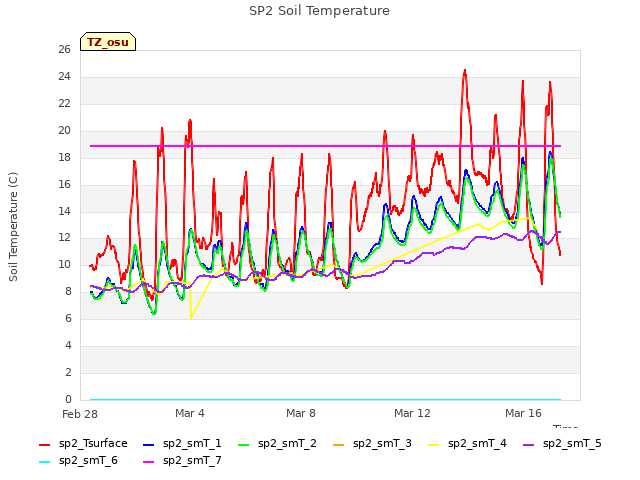Viewport: 640px width, 480px height.
Task: Click the blue sp2_smT_1 legend swatch
Action: (149, 444)
